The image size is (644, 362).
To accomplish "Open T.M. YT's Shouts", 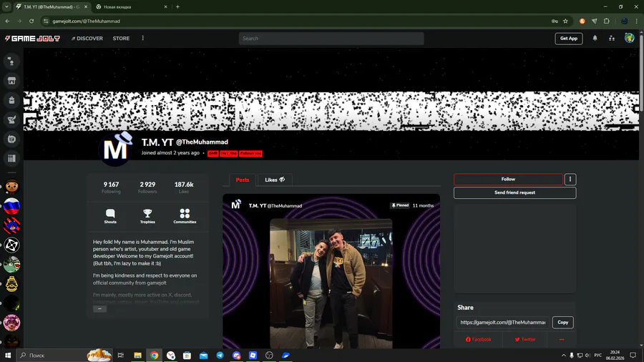I will pyautogui.click(x=110, y=216).
